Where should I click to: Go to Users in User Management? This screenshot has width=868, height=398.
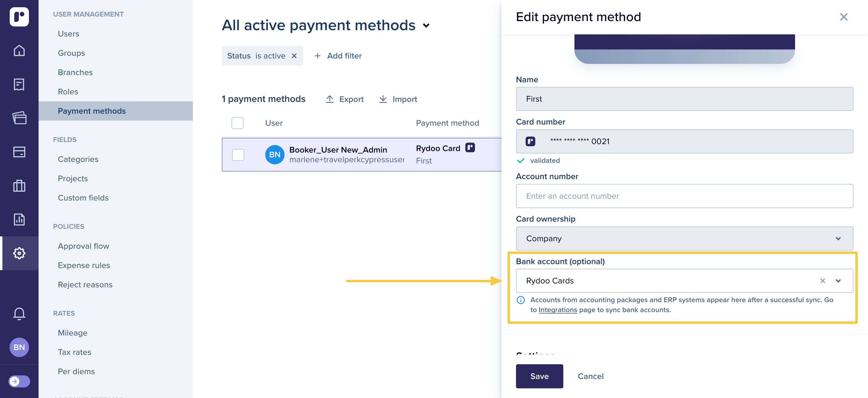pos(68,34)
